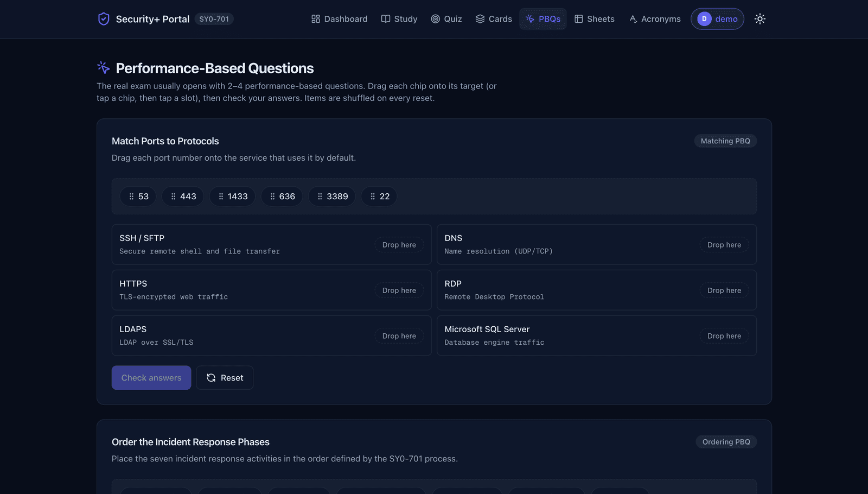This screenshot has height=494, width=868.
Task: Click the Reset circular arrow icon
Action: coord(211,378)
